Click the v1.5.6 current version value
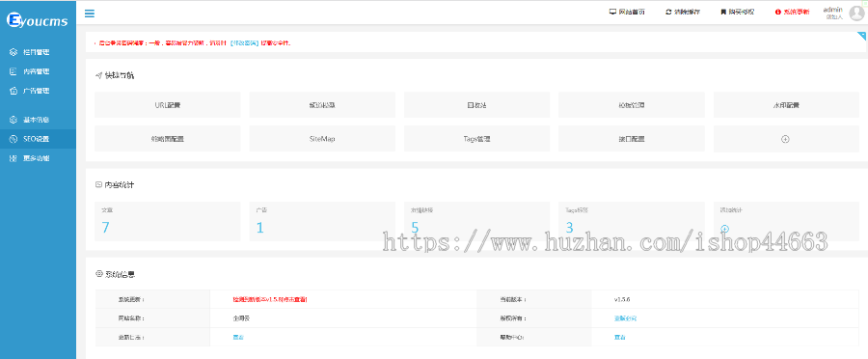The image size is (868, 359). 622,299
